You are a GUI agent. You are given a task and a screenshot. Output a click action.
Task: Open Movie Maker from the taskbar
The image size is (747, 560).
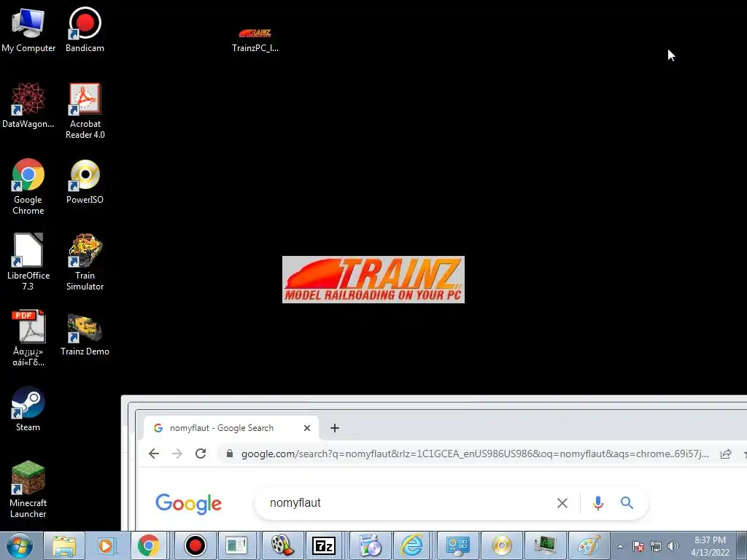282,545
